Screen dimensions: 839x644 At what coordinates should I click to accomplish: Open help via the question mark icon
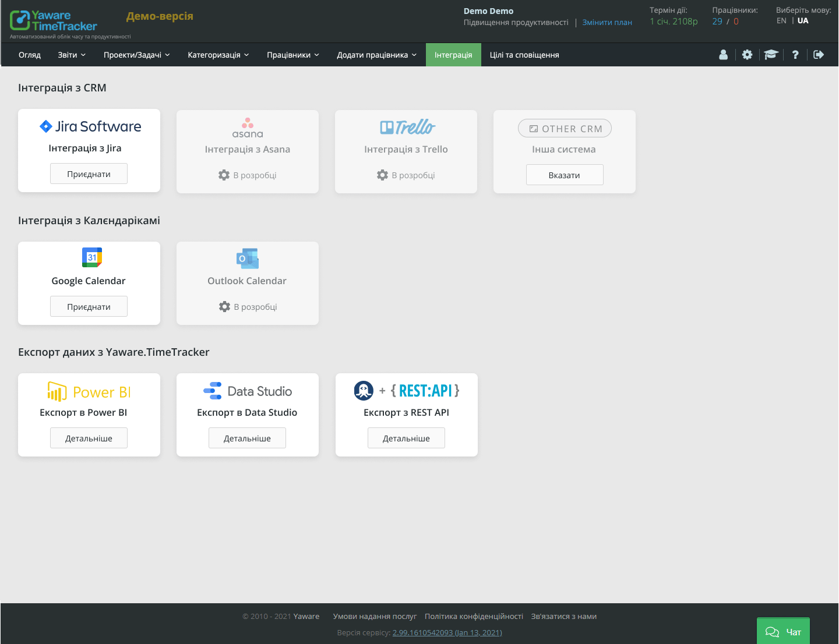(795, 54)
